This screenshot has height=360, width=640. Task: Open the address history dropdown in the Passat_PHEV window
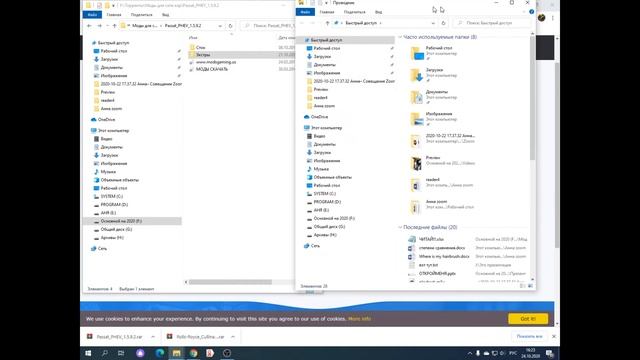pyautogui.click(x=220, y=26)
